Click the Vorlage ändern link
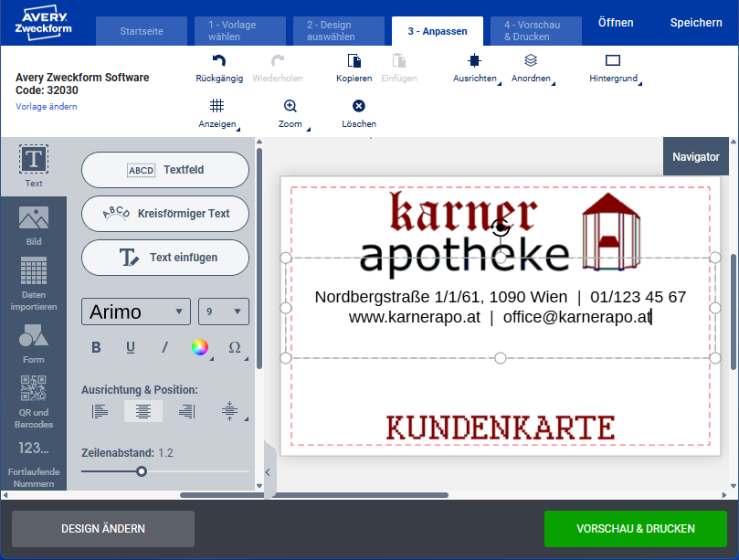This screenshot has height=560, width=739. (x=47, y=107)
